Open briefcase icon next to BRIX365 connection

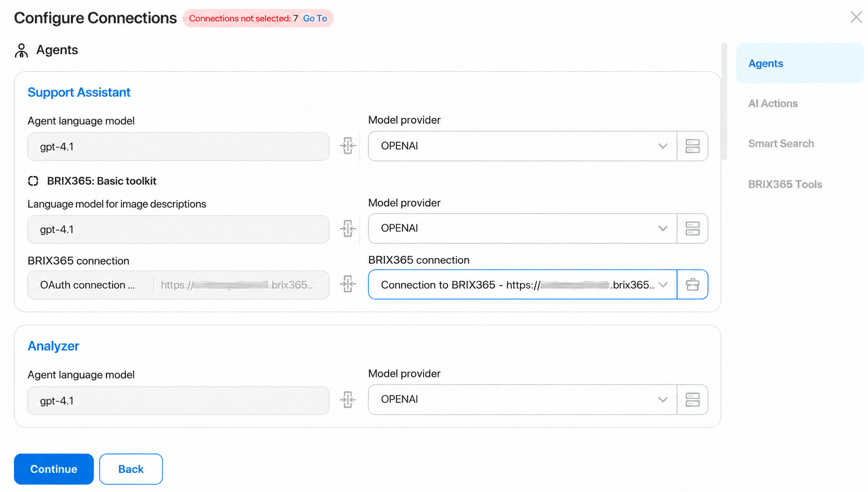(692, 285)
